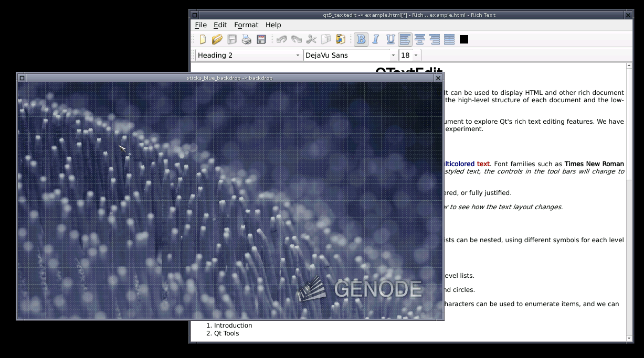Print the document with the printer icon
This screenshot has height=358, width=644.
247,39
